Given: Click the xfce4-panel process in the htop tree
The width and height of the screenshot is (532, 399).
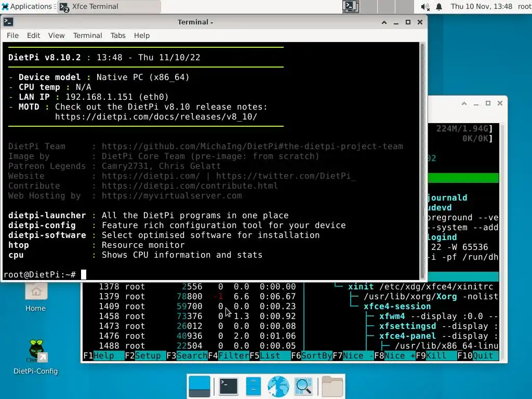Looking at the screenshot, I should coord(407,336).
